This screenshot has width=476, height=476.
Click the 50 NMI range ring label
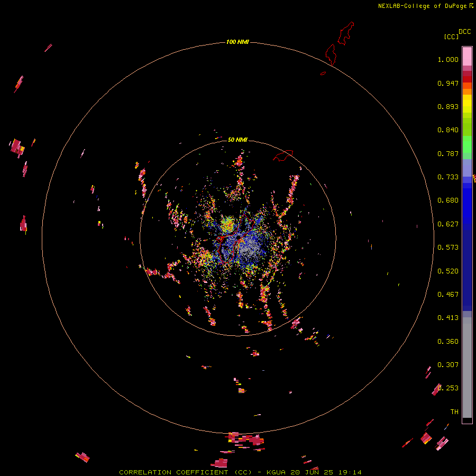coord(237,140)
